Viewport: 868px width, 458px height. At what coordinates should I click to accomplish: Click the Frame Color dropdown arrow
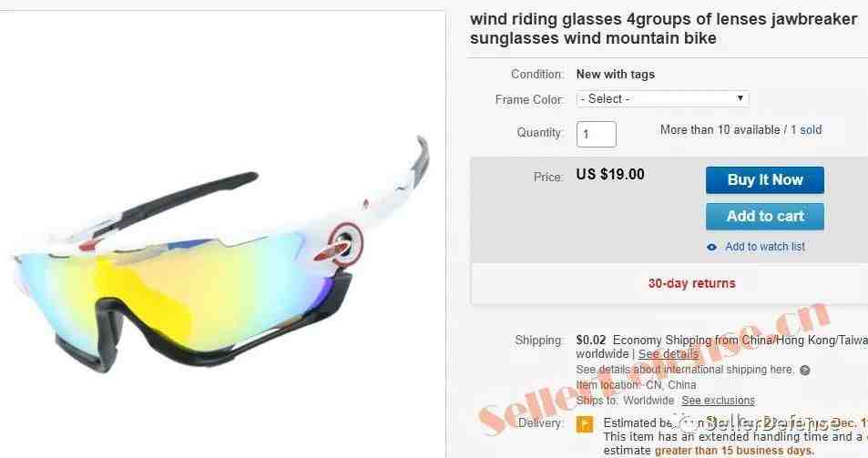coord(740,98)
